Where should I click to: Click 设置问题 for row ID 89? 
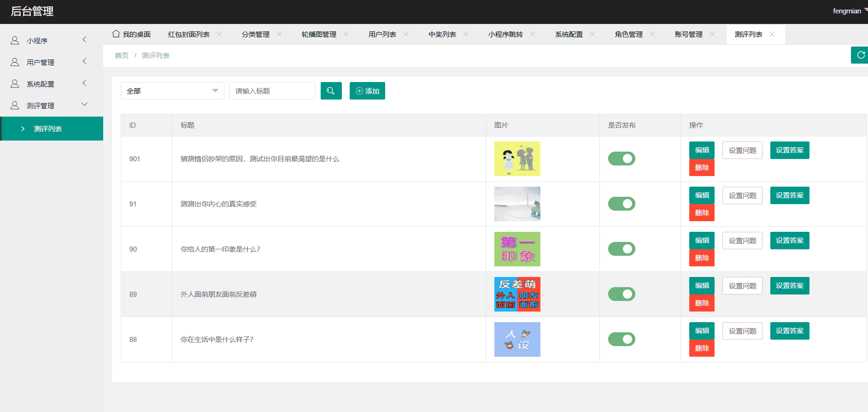point(742,286)
